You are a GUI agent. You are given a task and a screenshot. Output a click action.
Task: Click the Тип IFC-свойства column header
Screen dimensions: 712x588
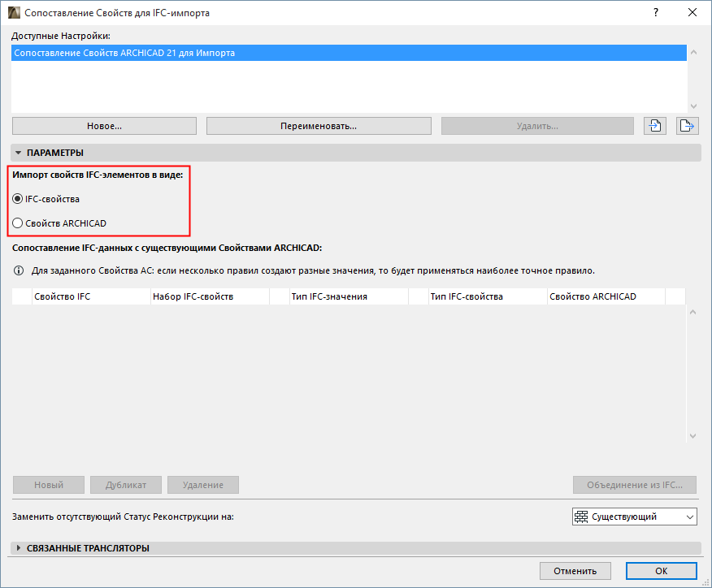pyautogui.click(x=488, y=296)
